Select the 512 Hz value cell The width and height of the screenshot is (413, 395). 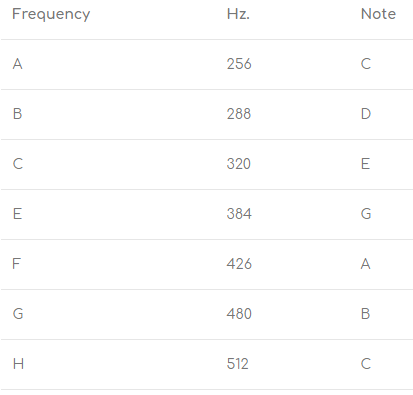pyautogui.click(x=238, y=364)
